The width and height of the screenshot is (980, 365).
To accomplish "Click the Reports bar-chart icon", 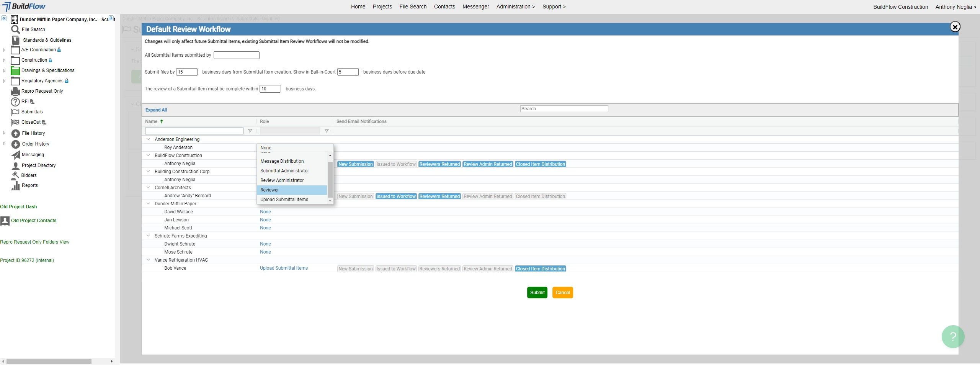I will 16,186.
